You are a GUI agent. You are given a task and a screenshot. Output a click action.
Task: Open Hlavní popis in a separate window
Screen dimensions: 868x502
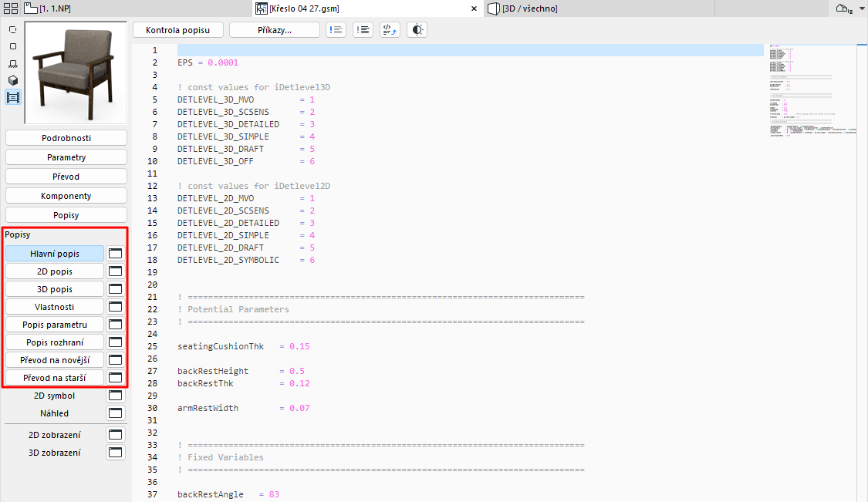[114, 253]
